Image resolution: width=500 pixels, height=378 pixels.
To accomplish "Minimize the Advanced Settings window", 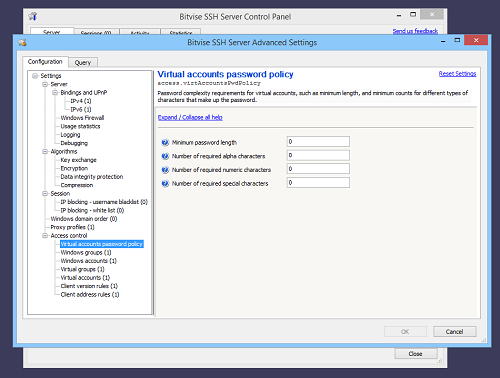I will coord(443,40).
